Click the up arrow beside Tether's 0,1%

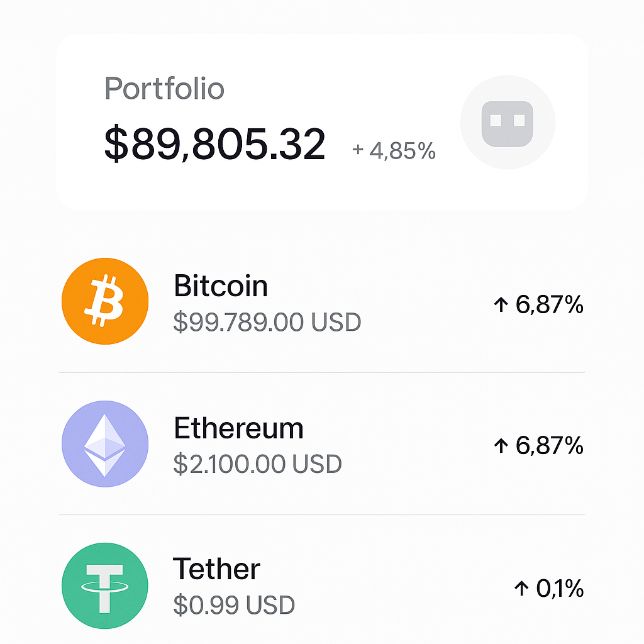tap(521, 588)
